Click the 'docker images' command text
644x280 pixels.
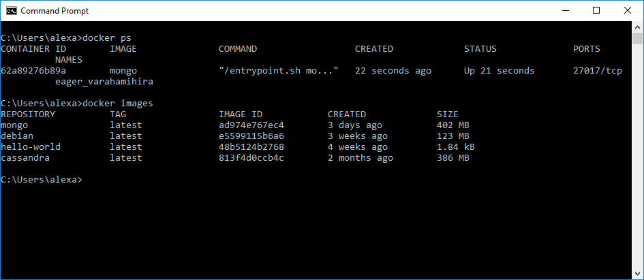118,104
